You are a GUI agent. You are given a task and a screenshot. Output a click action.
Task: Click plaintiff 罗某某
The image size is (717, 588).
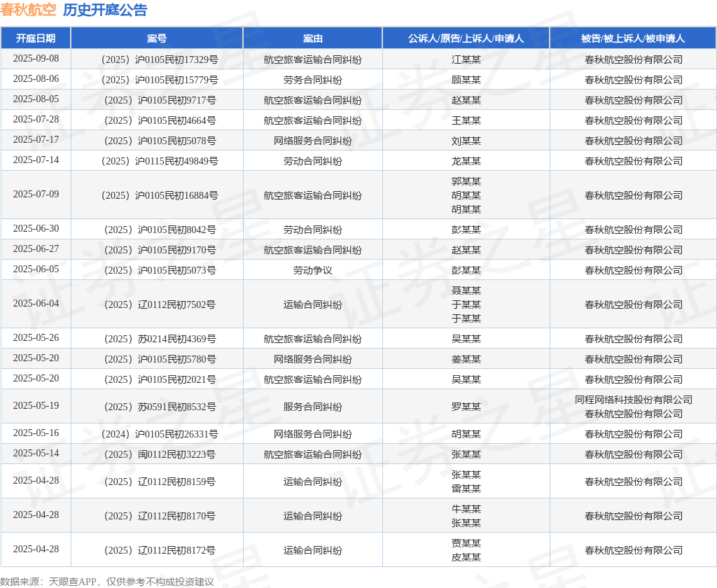coord(466,407)
